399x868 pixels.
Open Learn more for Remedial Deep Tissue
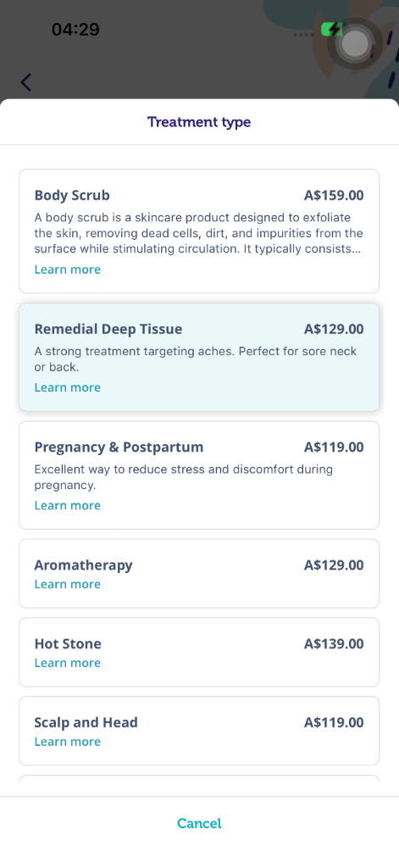click(x=68, y=387)
